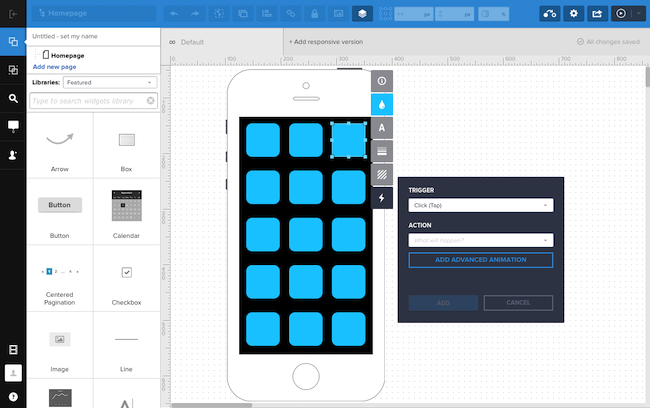Open the horizontal bars properties tab

click(x=382, y=151)
